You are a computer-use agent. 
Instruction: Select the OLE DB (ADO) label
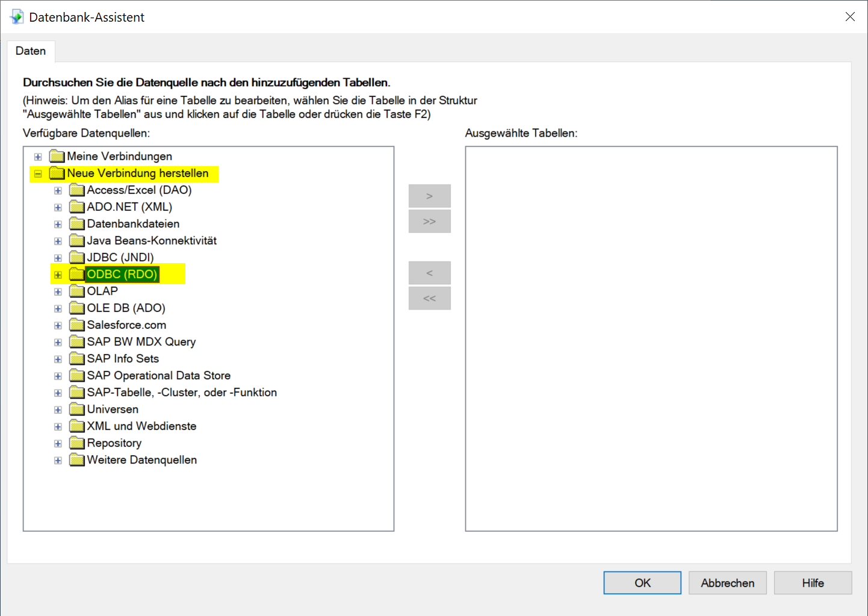pyautogui.click(x=126, y=308)
